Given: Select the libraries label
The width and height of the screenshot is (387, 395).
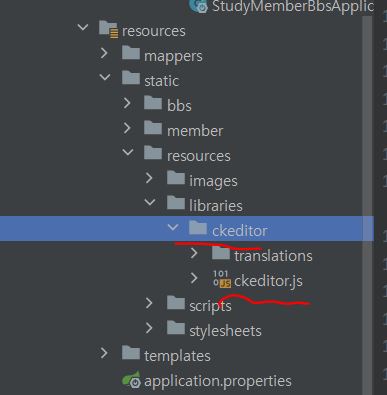Looking at the screenshot, I should click(216, 206).
